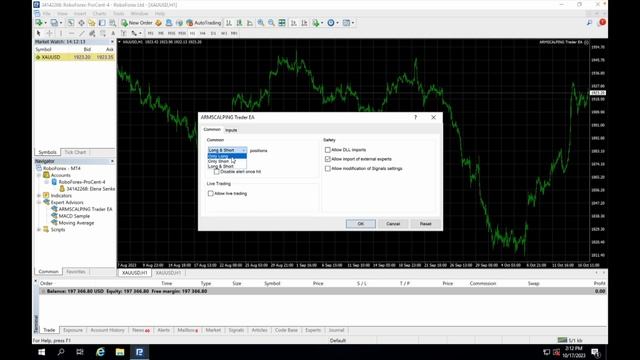Collapse the Accounts node in Navigator
640x360 pixels.
[39, 175]
